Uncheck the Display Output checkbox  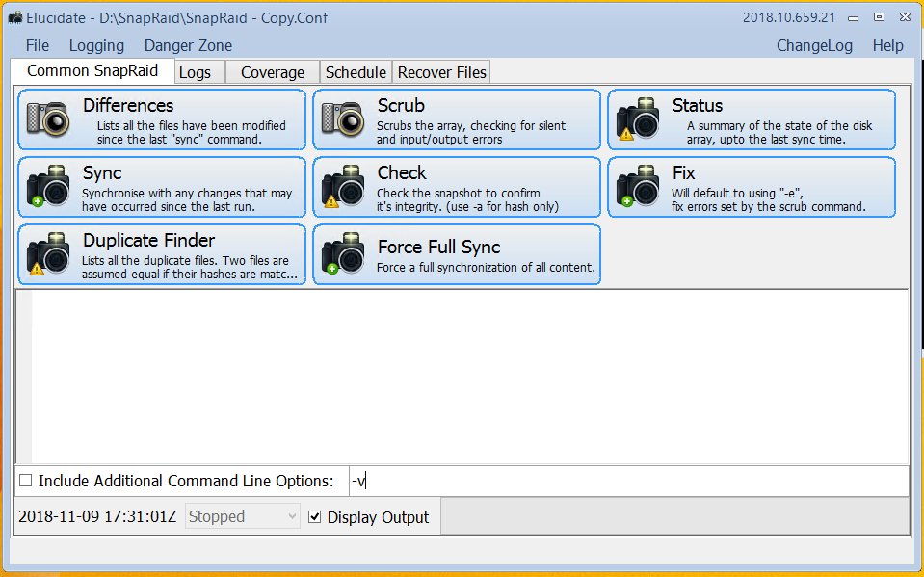pyautogui.click(x=315, y=517)
